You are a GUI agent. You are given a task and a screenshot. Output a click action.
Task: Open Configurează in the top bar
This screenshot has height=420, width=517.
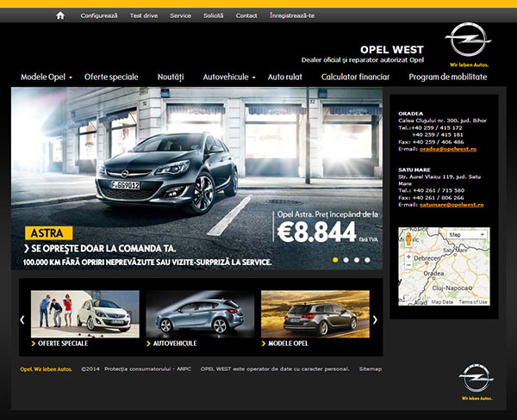coord(99,15)
